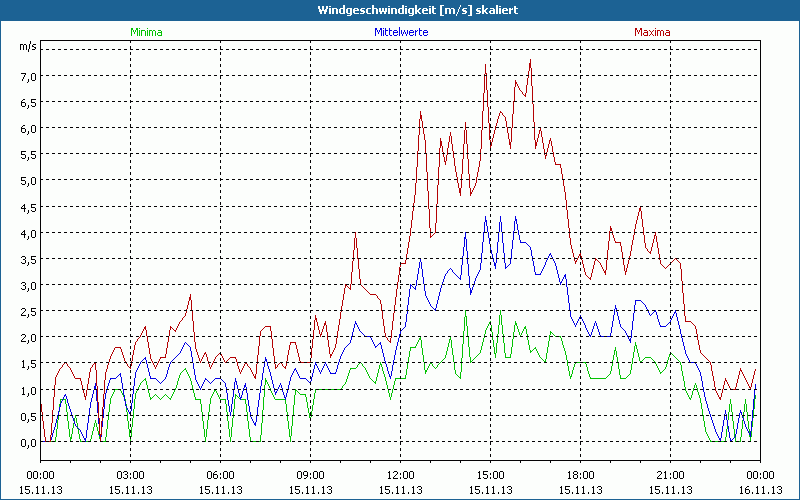Click the '16.11.13' date label
800x500 pixels.
[x=760, y=490]
